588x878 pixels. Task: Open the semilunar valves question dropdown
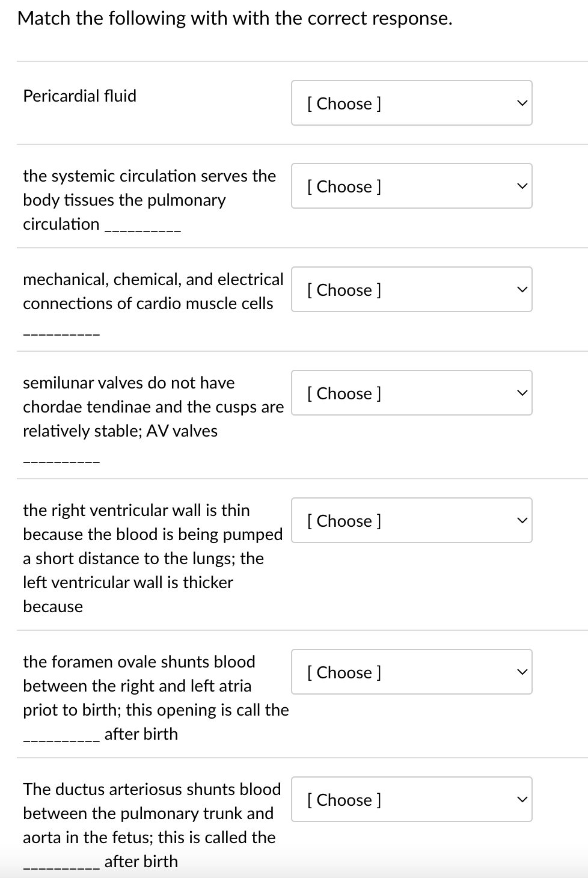point(411,393)
